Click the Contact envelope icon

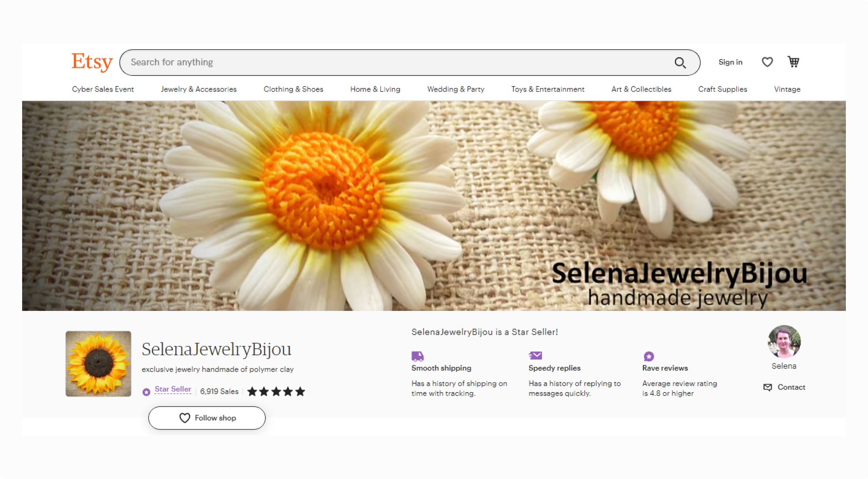click(x=768, y=387)
